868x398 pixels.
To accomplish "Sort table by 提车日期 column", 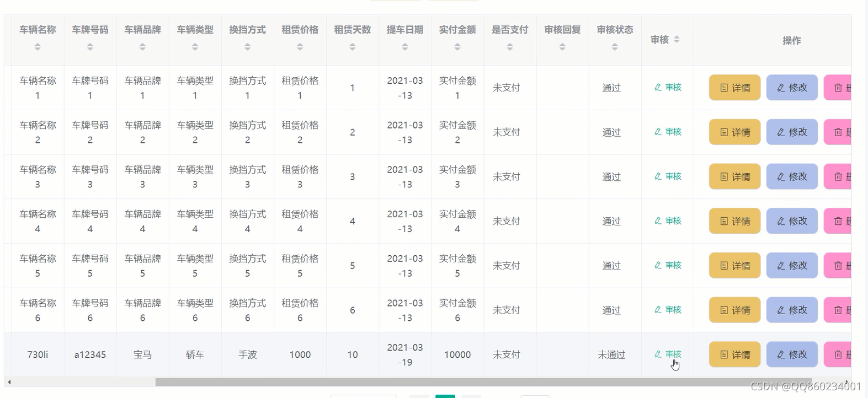I will pyautogui.click(x=404, y=47).
